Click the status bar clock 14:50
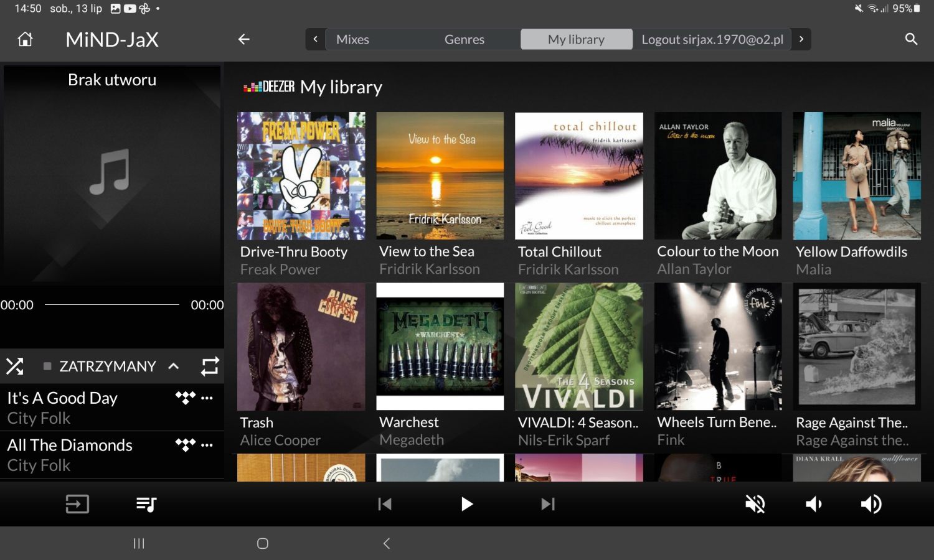 coord(28,9)
